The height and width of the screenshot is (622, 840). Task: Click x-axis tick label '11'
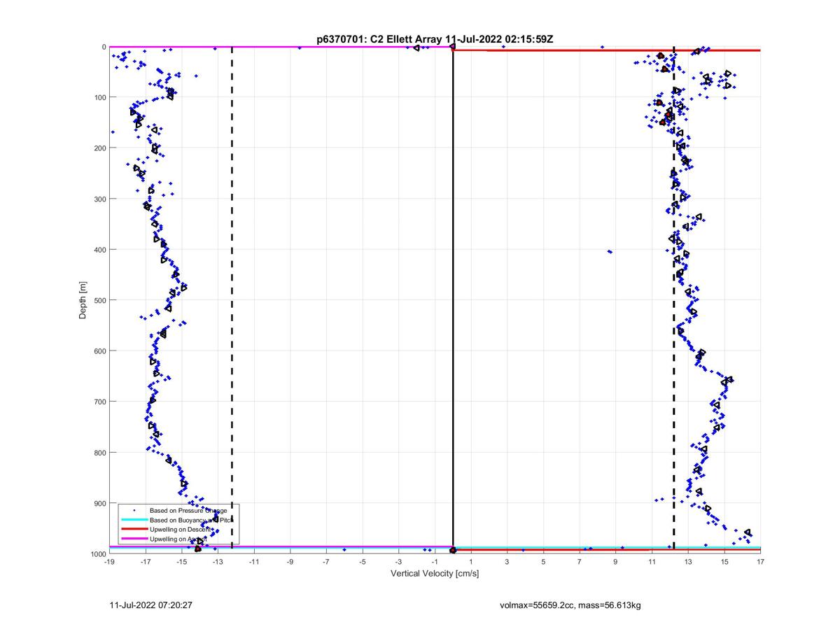point(652,562)
